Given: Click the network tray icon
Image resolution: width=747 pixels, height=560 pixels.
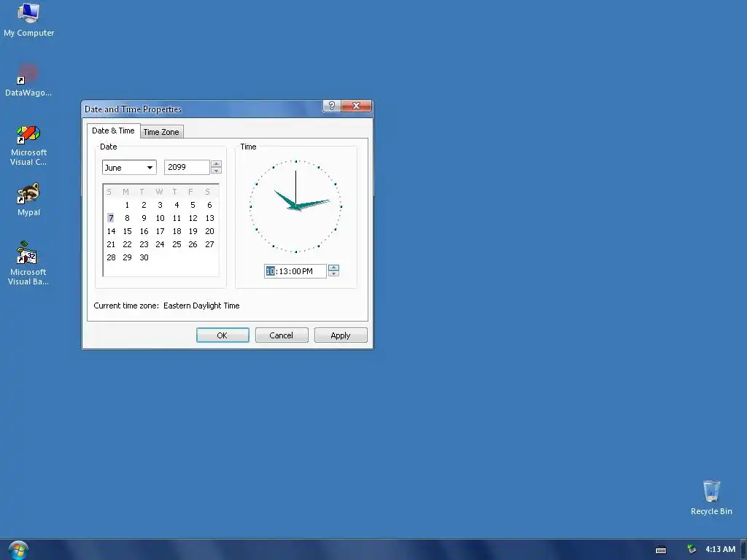Looking at the screenshot, I should pyautogui.click(x=692, y=550).
